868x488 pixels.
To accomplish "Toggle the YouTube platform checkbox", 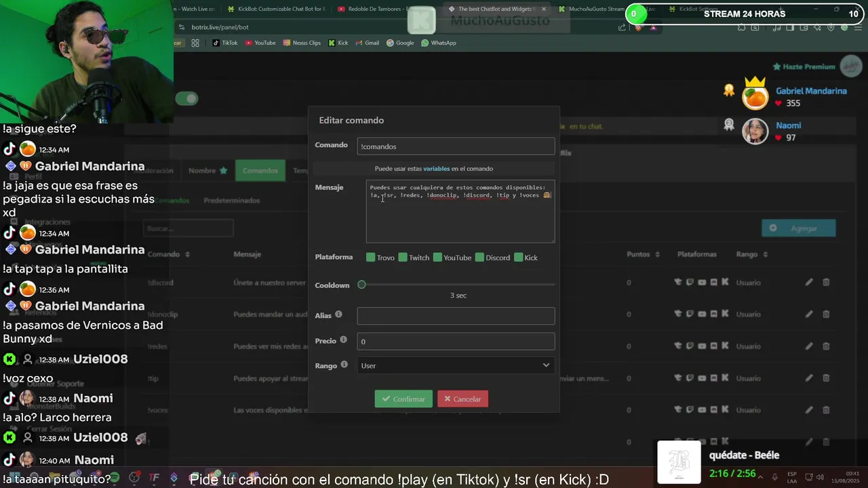I will coord(437,258).
